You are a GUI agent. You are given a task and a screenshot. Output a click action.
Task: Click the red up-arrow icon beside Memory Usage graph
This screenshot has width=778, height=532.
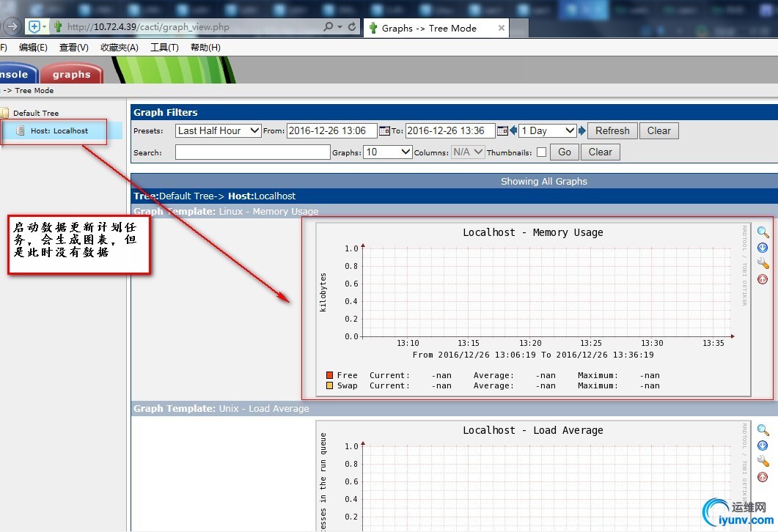click(763, 279)
